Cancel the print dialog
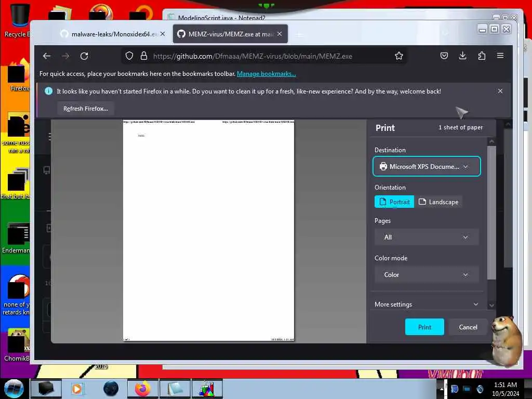This screenshot has width=532, height=399. pyautogui.click(x=468, y=327)
